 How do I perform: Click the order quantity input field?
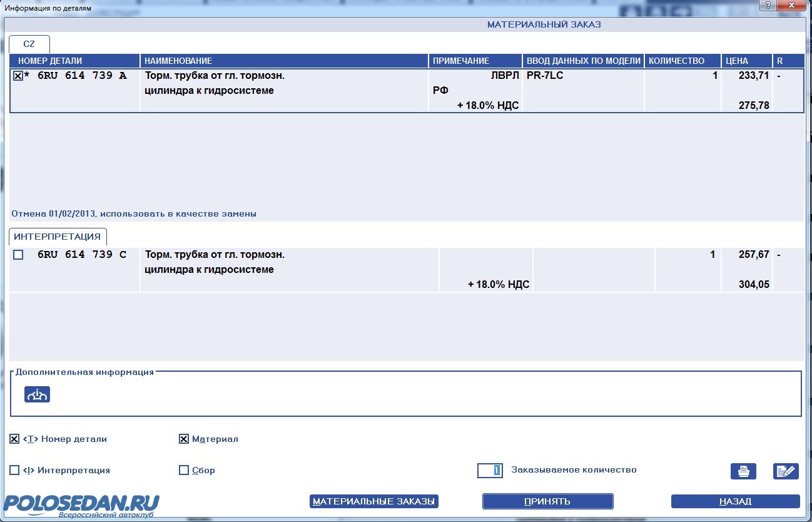click(x=490, y=470)
